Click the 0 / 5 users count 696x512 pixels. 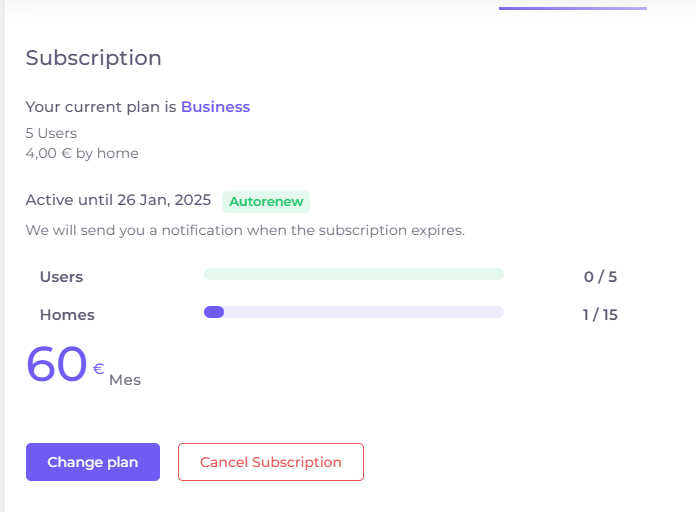tap(600, 277)
